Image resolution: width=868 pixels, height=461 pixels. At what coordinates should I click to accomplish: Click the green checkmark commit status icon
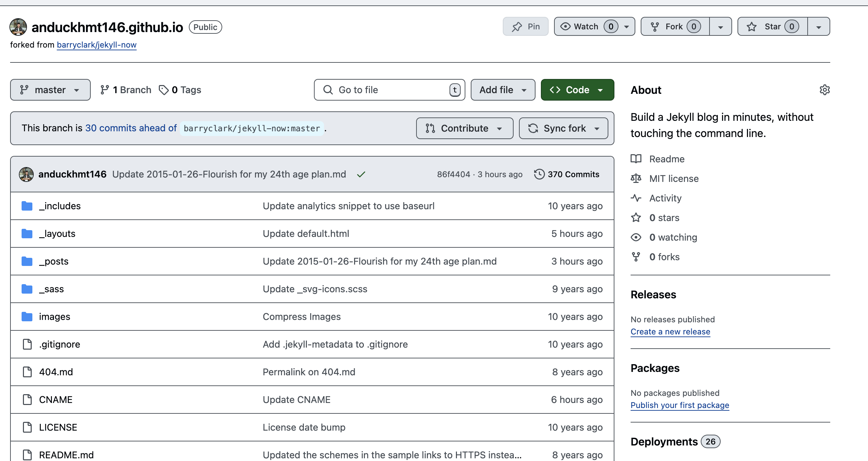[361, 174]
